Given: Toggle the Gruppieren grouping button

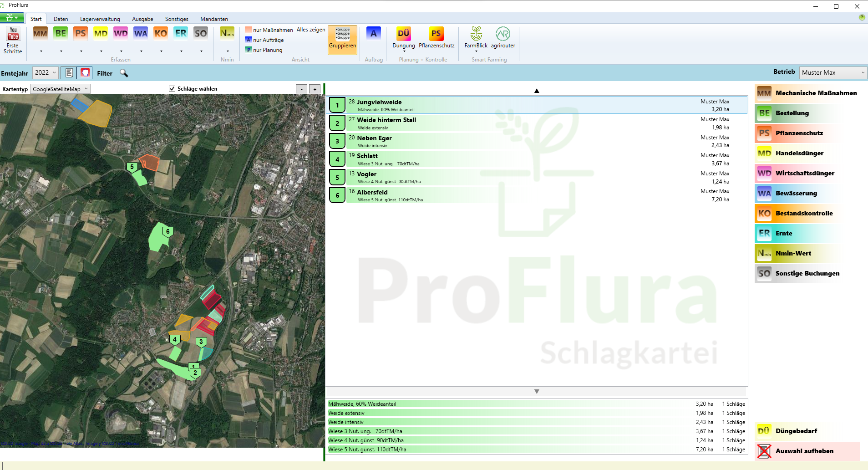Looking at the screenshot, I should 342,39.
